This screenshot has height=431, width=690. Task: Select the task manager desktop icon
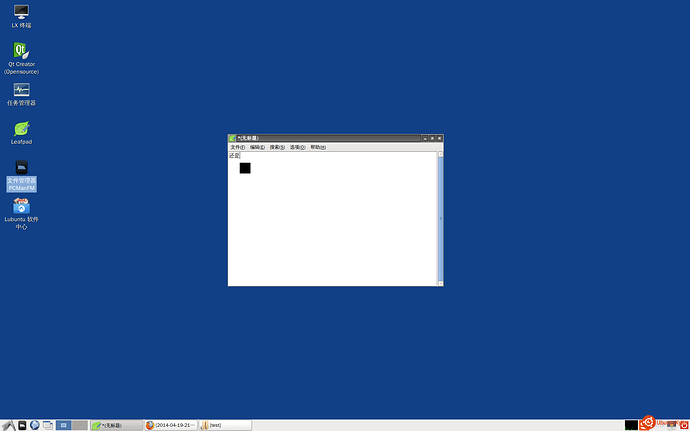(21, 94)
